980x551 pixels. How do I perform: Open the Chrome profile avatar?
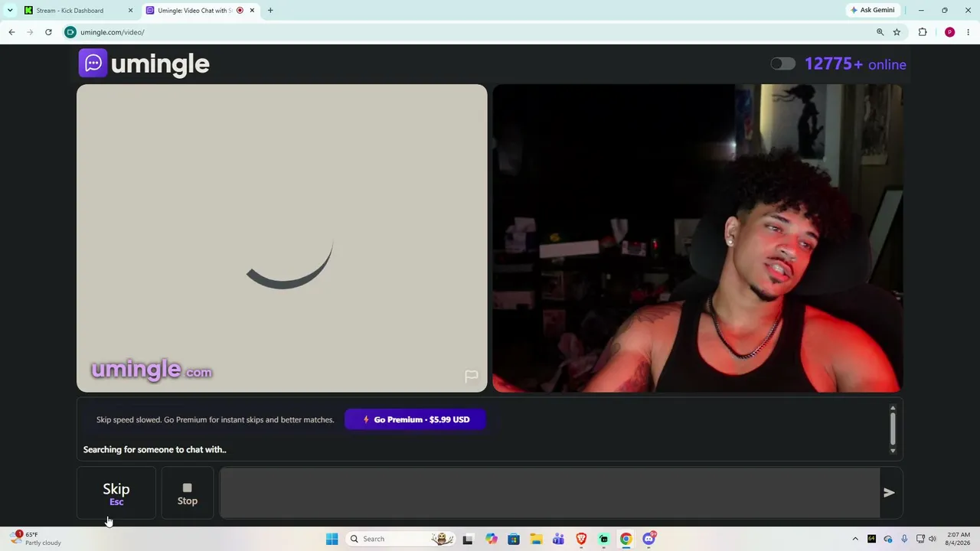949,32
